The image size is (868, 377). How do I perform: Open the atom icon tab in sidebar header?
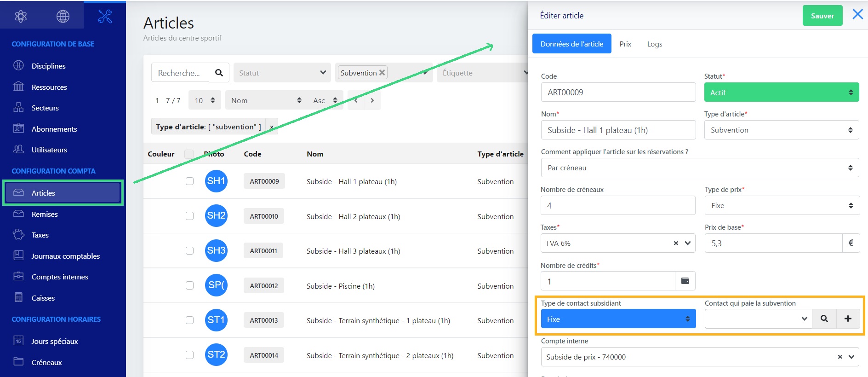tap(21, 17)
